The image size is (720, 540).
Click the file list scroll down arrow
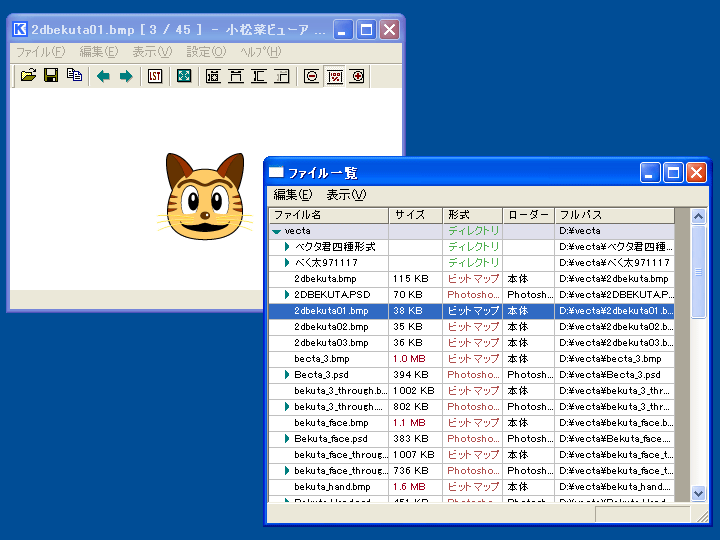[x=698, y=493]
